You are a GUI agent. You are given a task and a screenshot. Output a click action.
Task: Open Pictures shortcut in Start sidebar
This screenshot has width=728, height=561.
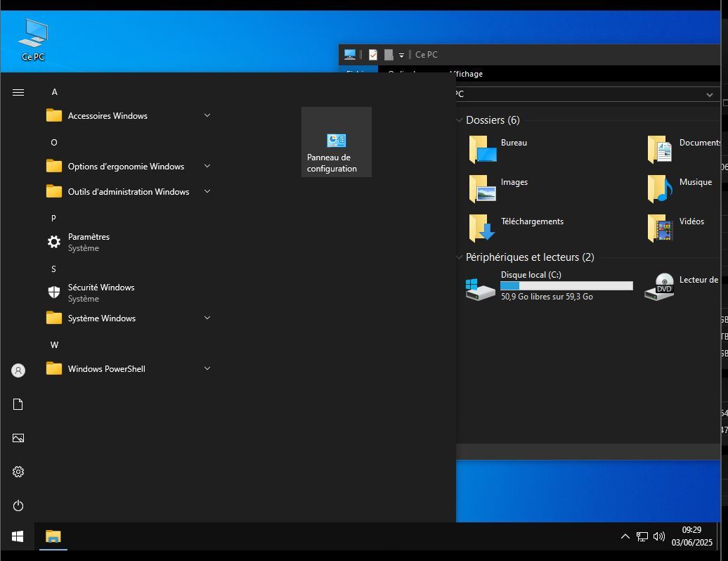tap(18, 438)
